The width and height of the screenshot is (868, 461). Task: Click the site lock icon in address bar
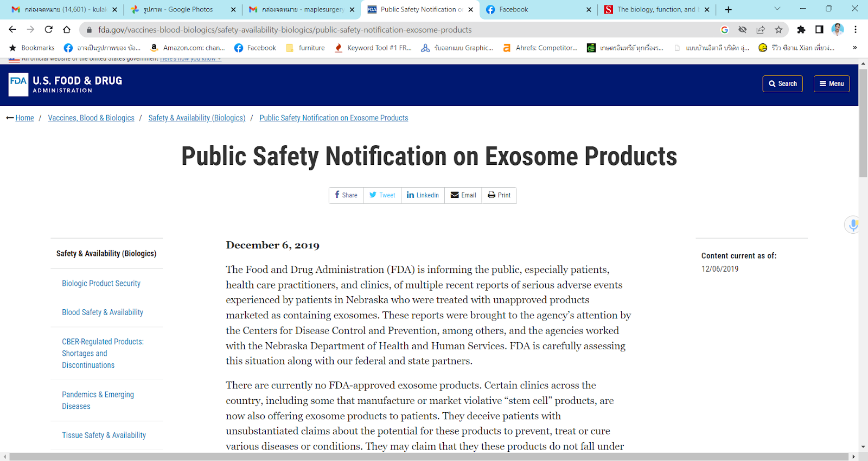tap(89, 30)
